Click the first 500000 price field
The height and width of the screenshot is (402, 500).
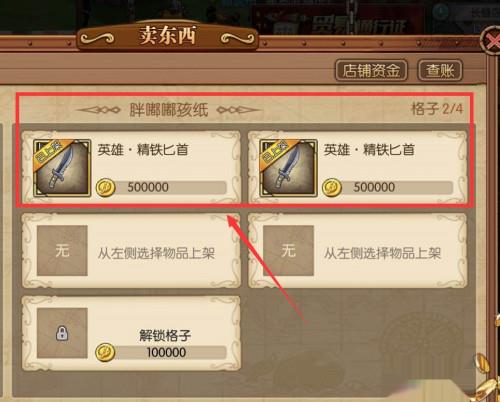pos(170,187)
